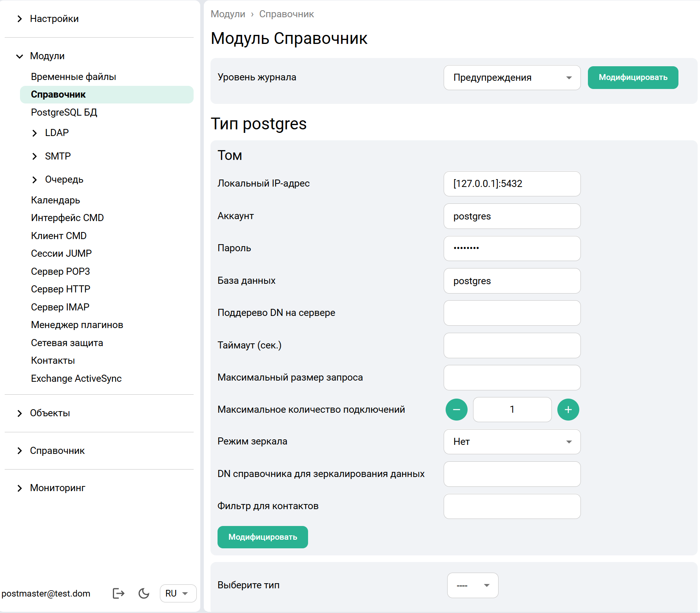Open the Уровень журнала dropdown

(511, 78)
